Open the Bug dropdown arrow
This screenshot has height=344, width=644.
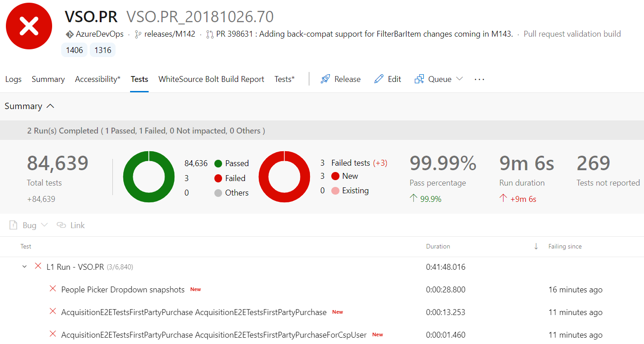44,225
